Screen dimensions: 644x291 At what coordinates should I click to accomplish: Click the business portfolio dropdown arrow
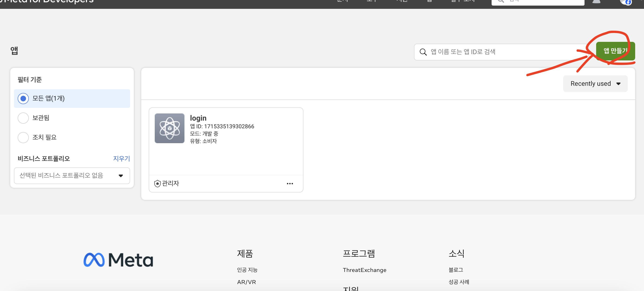pos(121,176)
